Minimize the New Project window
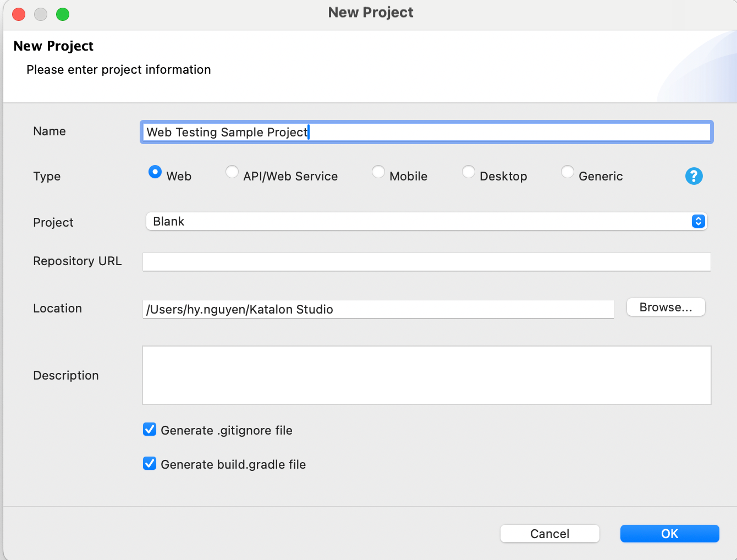Image resolution: width=737 pixels, height=560 pixels. click(x=41, y=14)
